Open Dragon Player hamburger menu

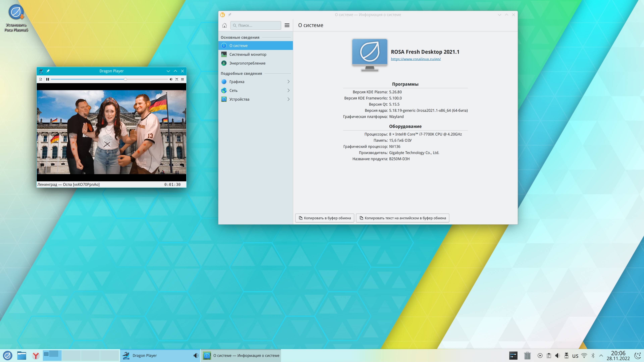point(182,79)
